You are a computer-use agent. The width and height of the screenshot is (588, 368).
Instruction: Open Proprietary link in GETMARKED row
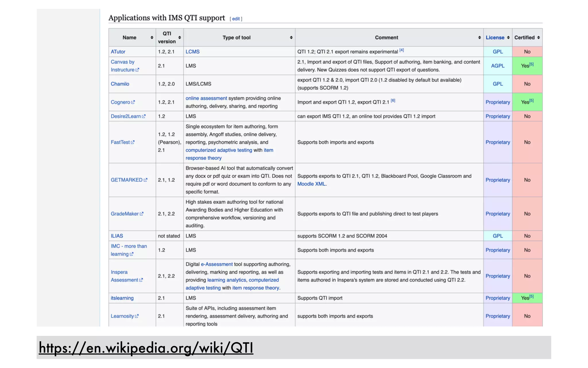498,180
